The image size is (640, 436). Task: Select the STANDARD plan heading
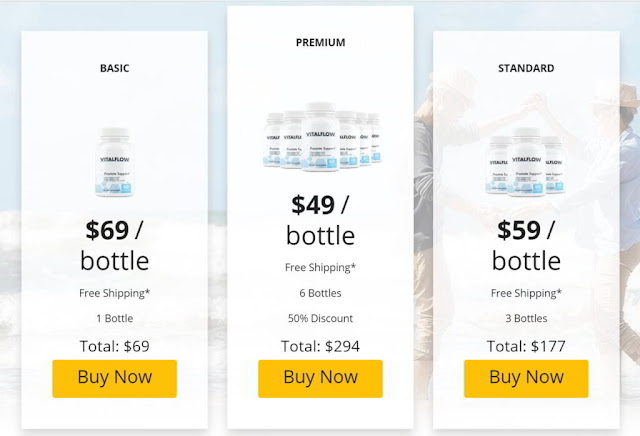[526, 68]
